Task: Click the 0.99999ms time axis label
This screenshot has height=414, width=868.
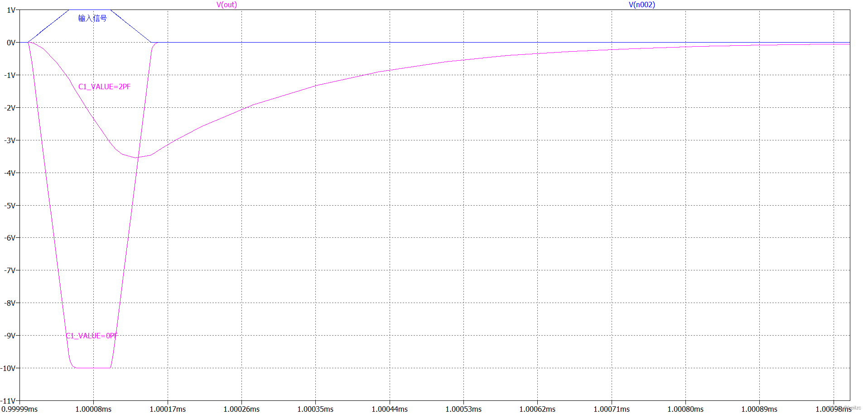Action: tap(19, 409)
